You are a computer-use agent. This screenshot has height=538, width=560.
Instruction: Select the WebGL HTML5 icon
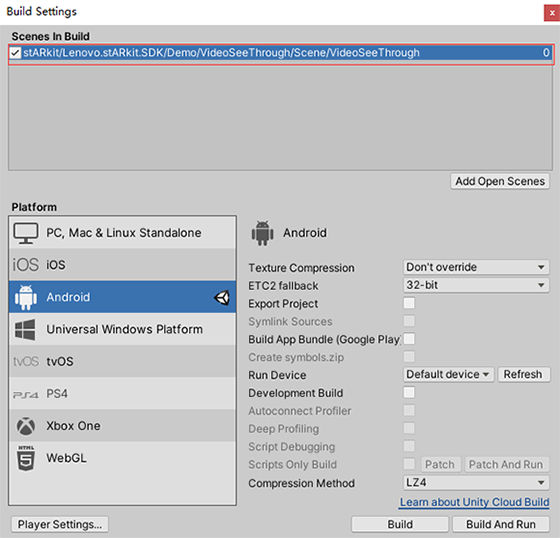[26, 458]
